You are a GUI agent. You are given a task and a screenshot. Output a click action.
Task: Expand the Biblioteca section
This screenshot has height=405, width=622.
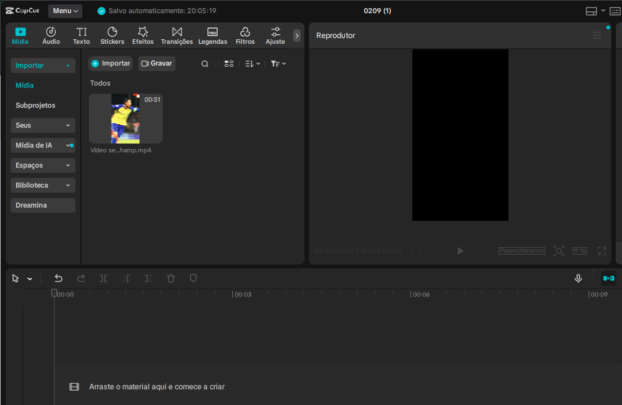point(43,185)
